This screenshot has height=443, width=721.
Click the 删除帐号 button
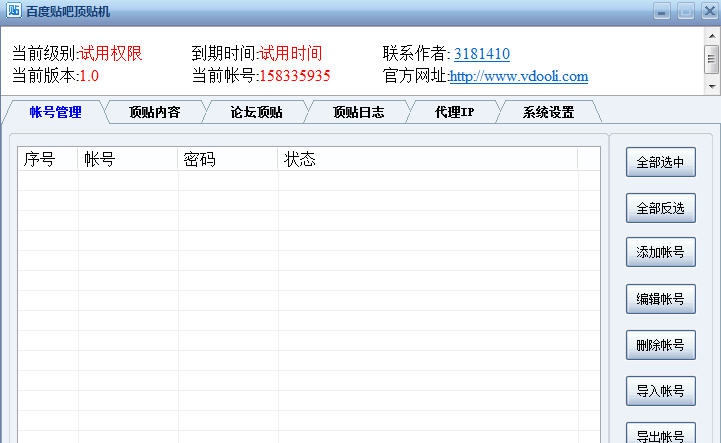(660, 345)
